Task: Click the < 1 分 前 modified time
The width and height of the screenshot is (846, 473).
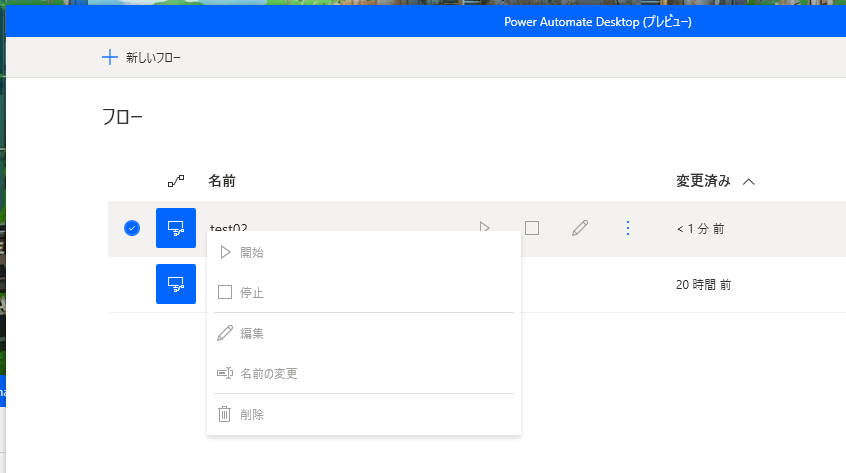Action: click(x=700, y=229)
